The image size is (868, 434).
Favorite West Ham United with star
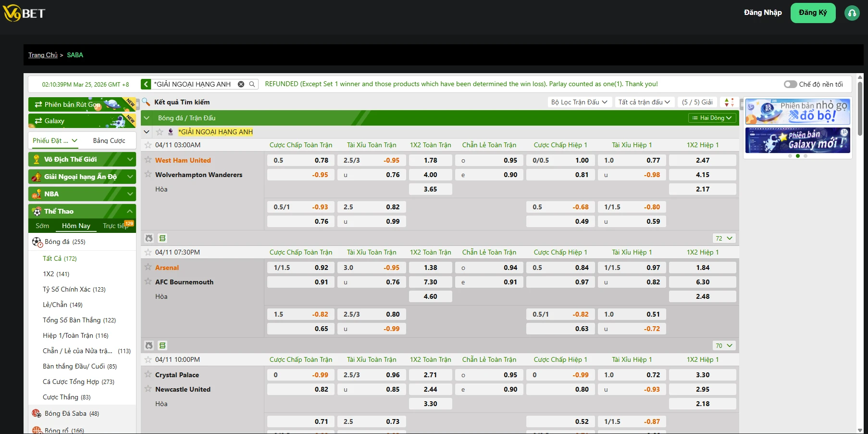148,160
